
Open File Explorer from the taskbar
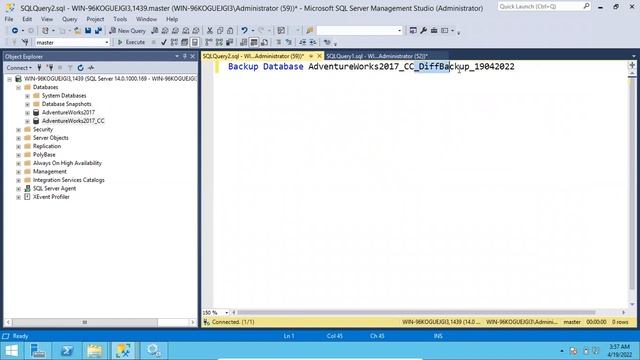click(95, 351)
